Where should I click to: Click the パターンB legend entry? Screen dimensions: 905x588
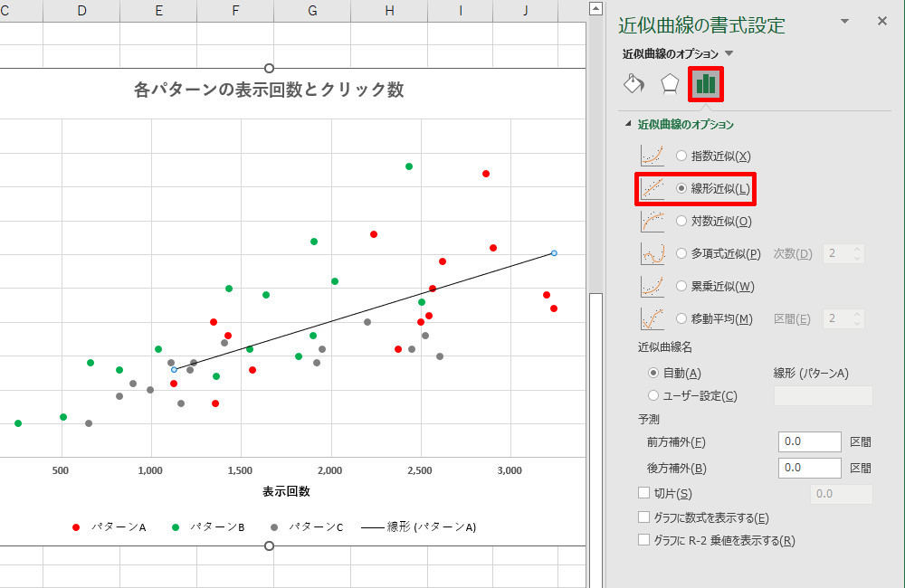point(208,526)
